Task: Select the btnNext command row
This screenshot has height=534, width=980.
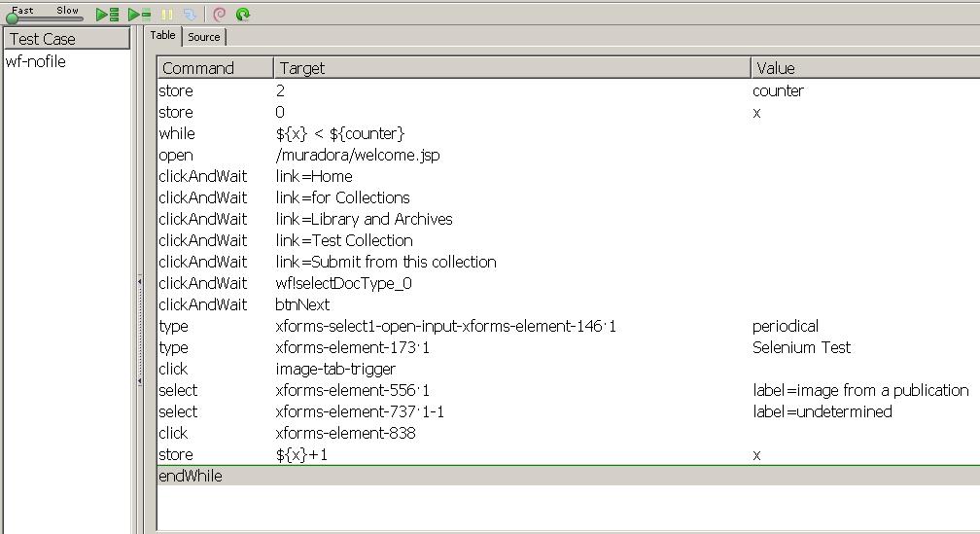Action: click(568, 304)
